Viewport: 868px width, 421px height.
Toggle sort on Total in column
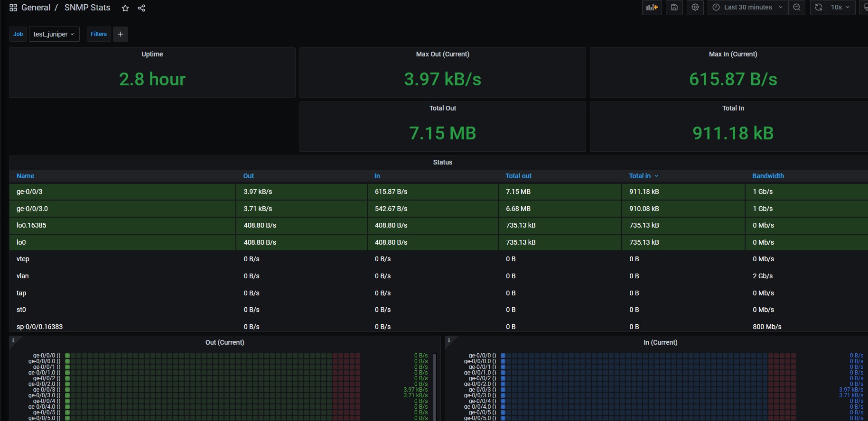pyautogui.click(x=640, y=176)
